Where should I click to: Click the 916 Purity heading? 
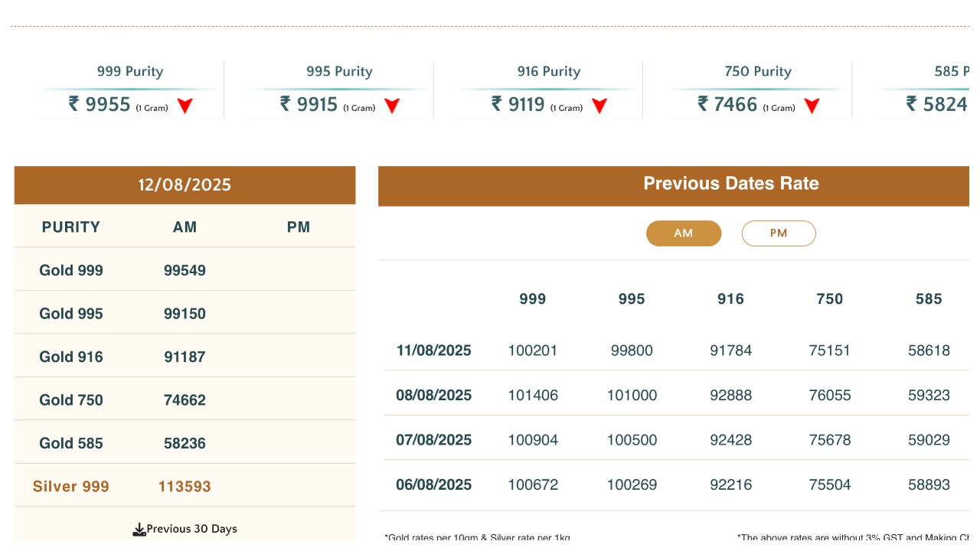(x=549, y=71)
